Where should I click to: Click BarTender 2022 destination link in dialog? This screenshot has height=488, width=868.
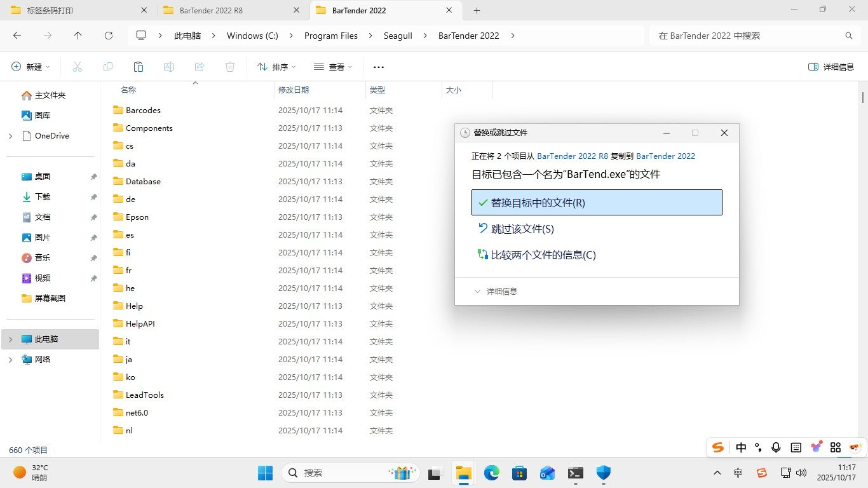pyautogui.click(x=665, y=156)
